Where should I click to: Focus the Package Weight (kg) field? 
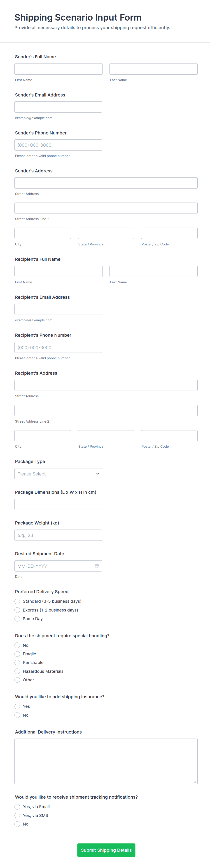[58, 535]
